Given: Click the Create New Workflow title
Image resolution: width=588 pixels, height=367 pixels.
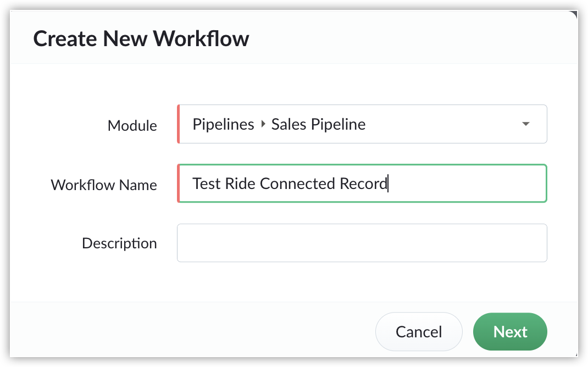Looking at the screenshot, I should point(141,38).
